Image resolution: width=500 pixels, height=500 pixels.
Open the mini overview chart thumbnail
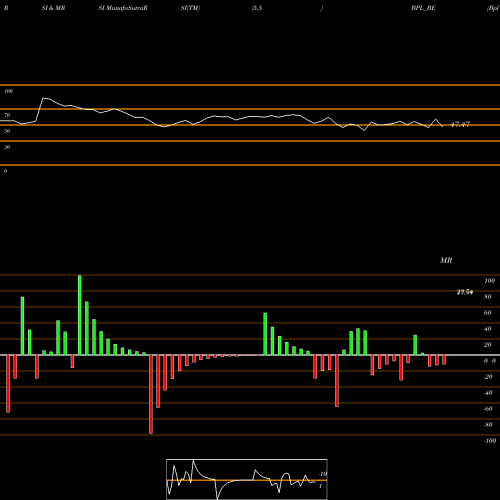(x=247, y=479)
